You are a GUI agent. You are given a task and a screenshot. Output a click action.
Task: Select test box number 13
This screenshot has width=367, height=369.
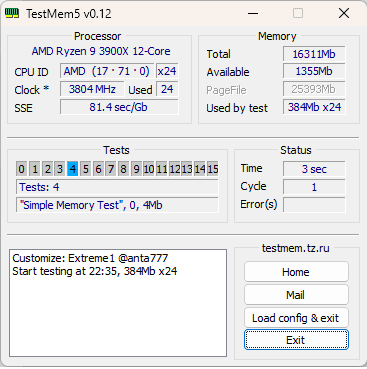click(187, 169)
